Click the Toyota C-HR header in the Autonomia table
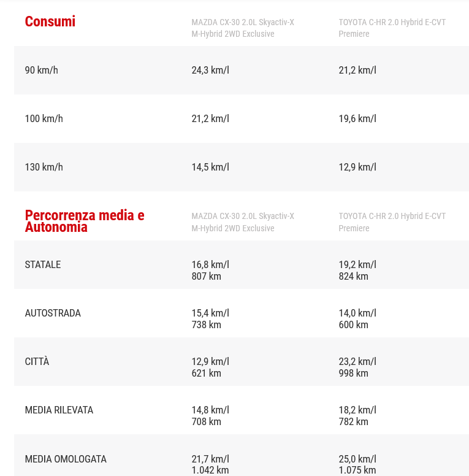 pyautogui.click(x=392, y=222)
